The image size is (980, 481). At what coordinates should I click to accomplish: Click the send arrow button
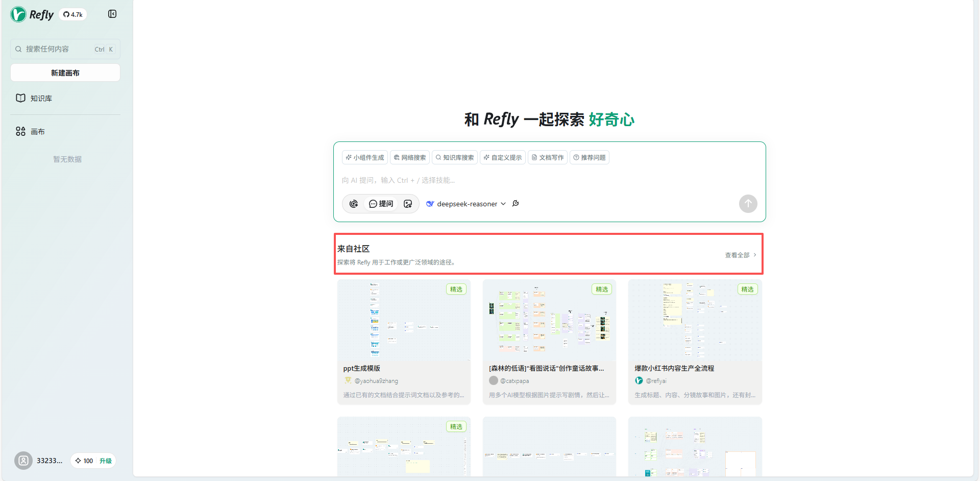[748, 204]
